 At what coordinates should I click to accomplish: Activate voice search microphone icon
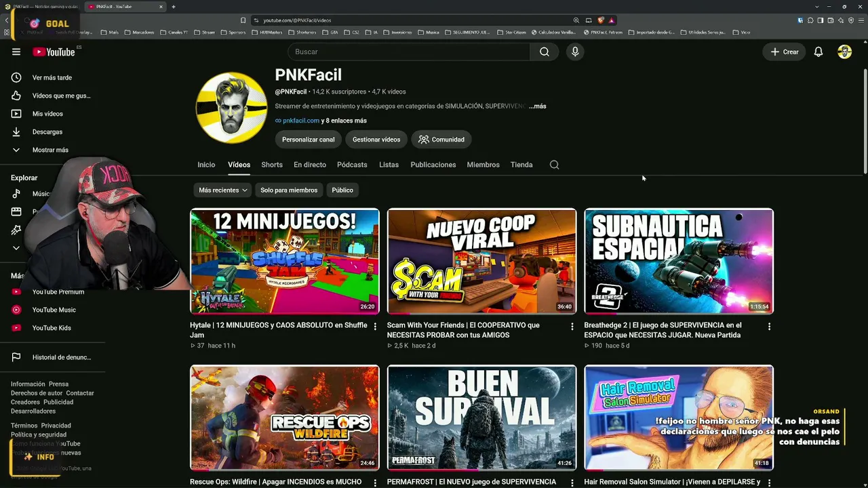coord(575,52)
